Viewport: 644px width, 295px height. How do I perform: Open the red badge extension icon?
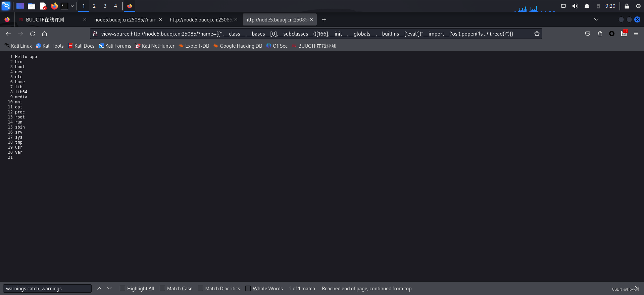coord(624,34)
